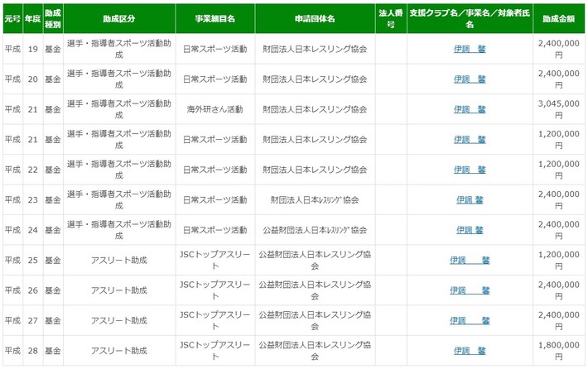Select the 1,800,000円 amount cell
Viewport: 588px width, 369px height.
pyautogui.click(x=559, y=351)
